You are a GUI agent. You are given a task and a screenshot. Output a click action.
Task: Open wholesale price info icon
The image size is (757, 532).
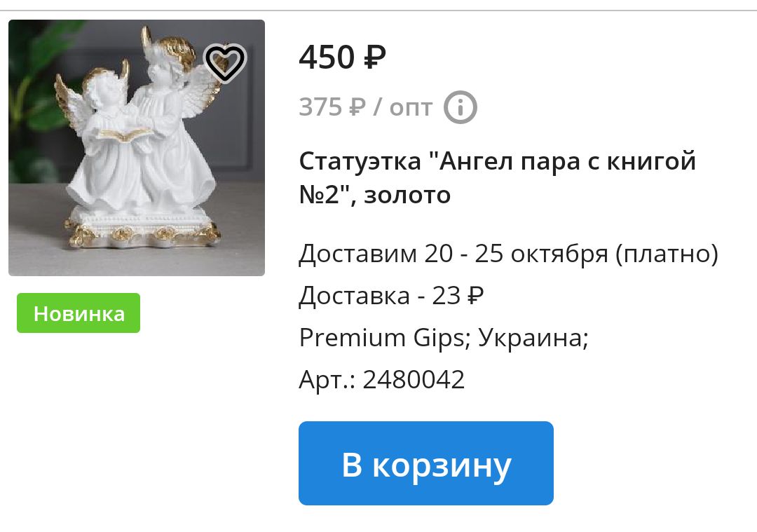click(x=460, y=107)
